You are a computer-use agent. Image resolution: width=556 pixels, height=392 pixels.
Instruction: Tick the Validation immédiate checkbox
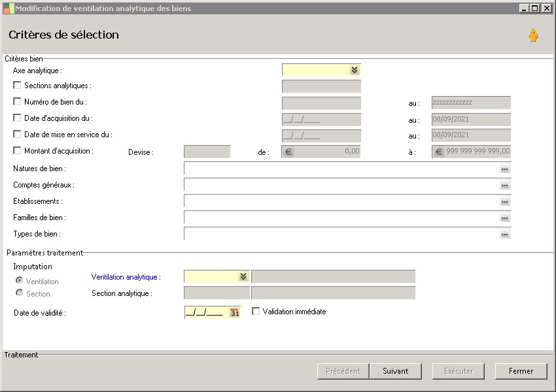[256, 312]
